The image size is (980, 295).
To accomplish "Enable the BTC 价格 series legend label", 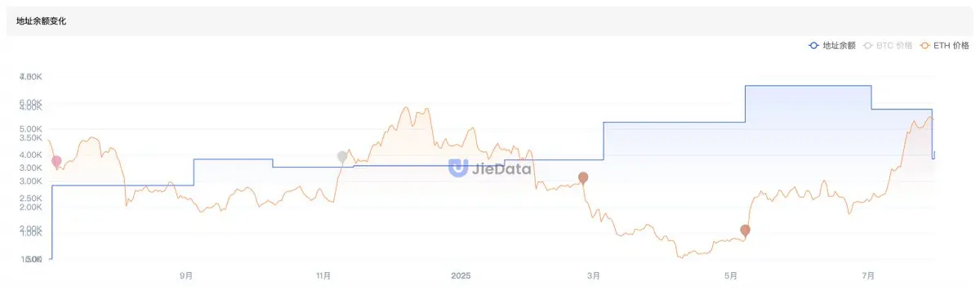I will click(894, 46).
